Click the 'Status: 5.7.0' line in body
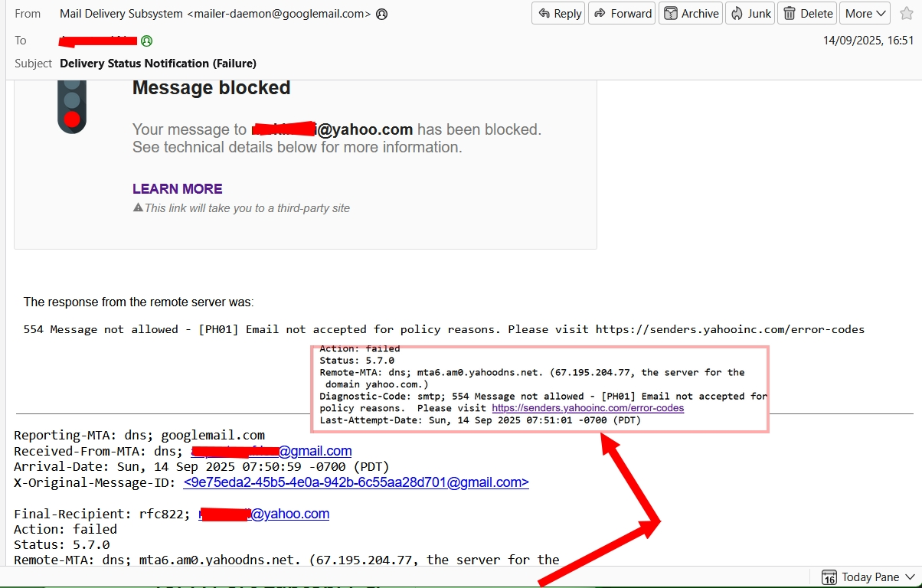The height and width of the screenshot is (588, 922). coord(61,544)
